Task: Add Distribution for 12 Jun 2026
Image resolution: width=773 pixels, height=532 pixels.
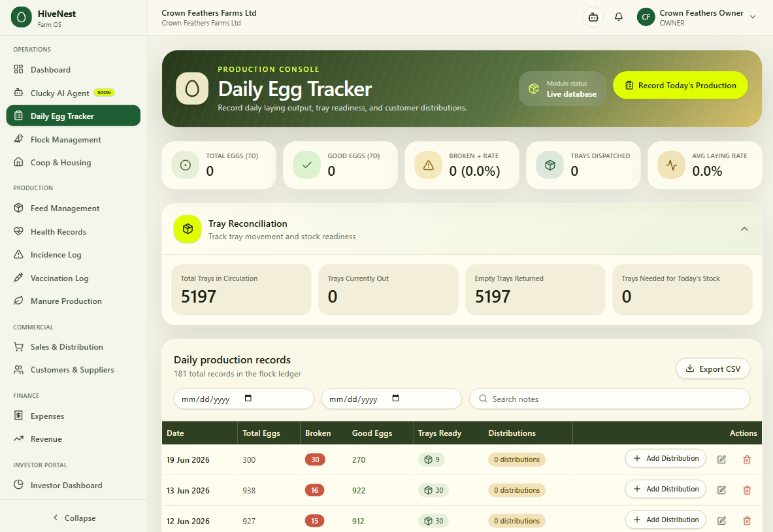Action: point(666,520)
